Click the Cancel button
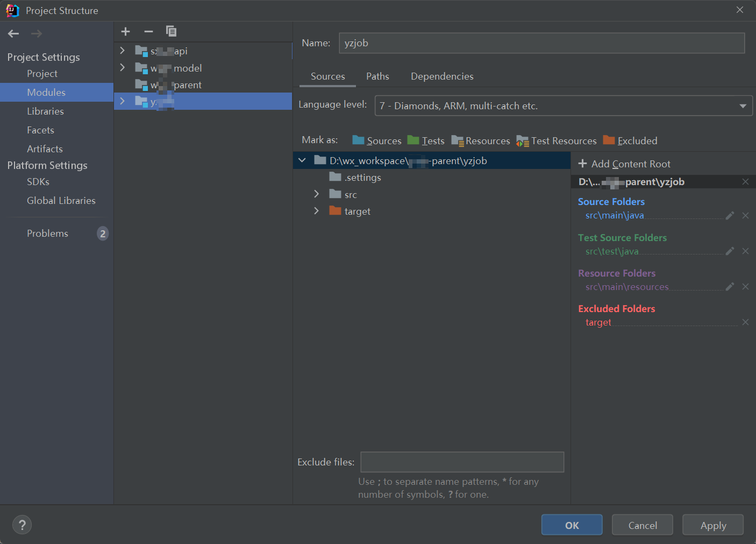Viewport: 756px width, 544px height. 643,525
